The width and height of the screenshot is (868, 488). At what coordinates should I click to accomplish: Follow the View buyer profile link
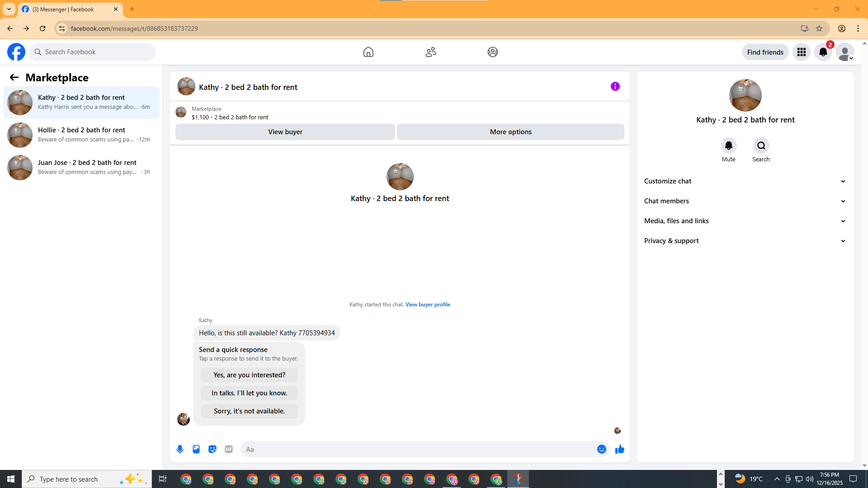pyautogui.click(x=428, y=305)
